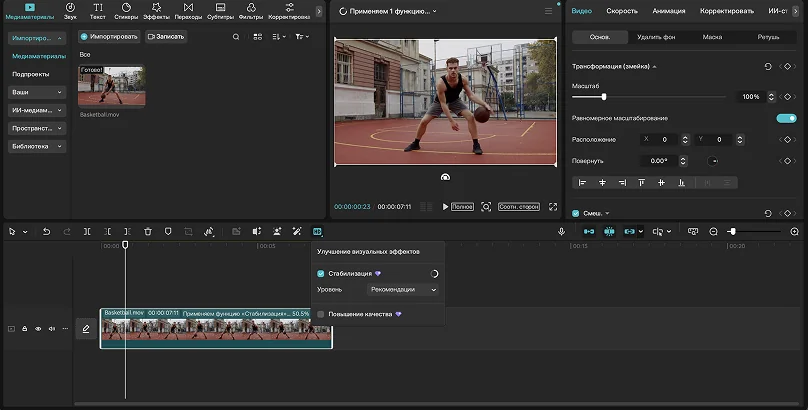Viewport: 808px width, 410px height.
Task: Click the Импортировать button
Action: tap(109, 37)
